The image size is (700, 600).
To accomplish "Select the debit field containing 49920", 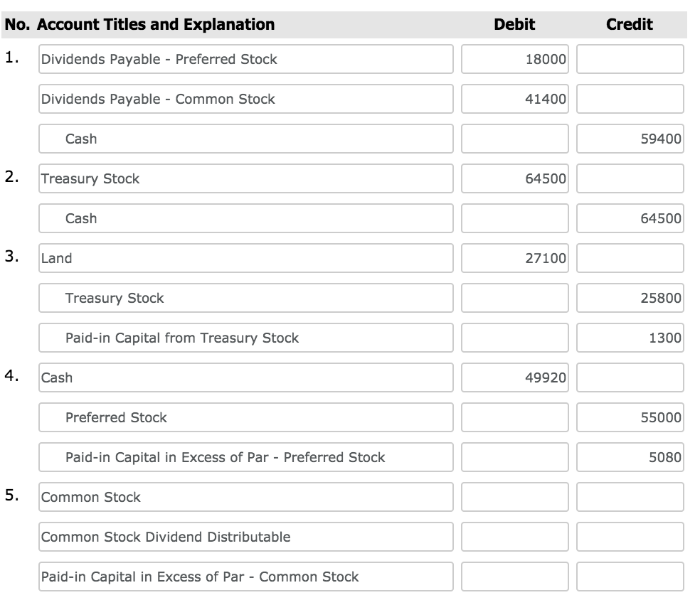I will click(x=514, y=378).
